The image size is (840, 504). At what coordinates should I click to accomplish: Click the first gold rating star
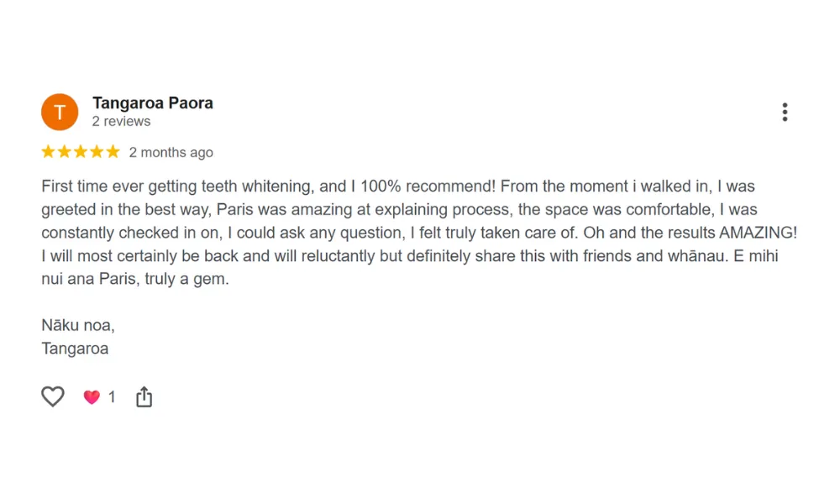(x=48, y=152)
